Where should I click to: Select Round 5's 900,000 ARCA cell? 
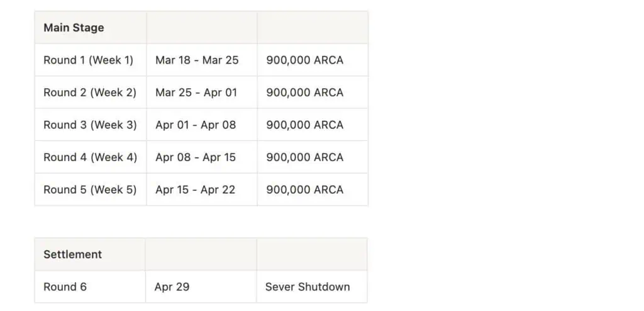coord(305,189)
